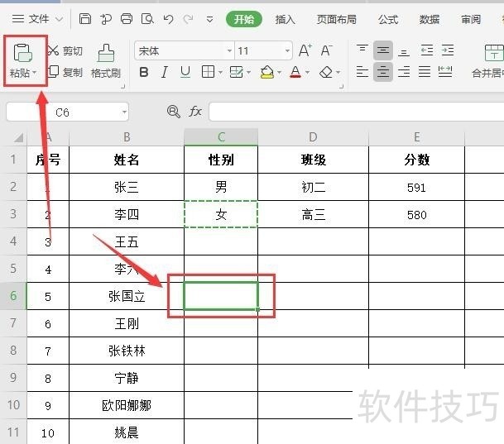Switch to the 开始 Home tab
Viewport: 504px width, 444px height.
(244, 19)
